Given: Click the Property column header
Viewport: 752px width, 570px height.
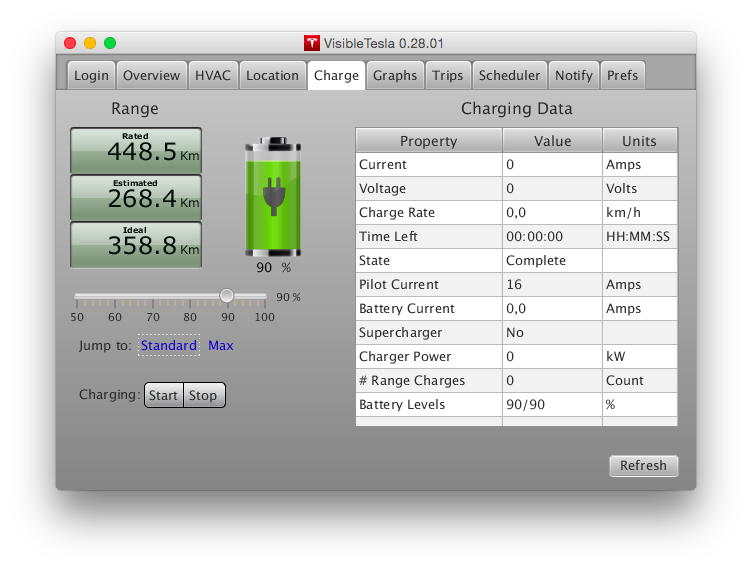Looking at the screenshot, I should [x=429, y=140].
